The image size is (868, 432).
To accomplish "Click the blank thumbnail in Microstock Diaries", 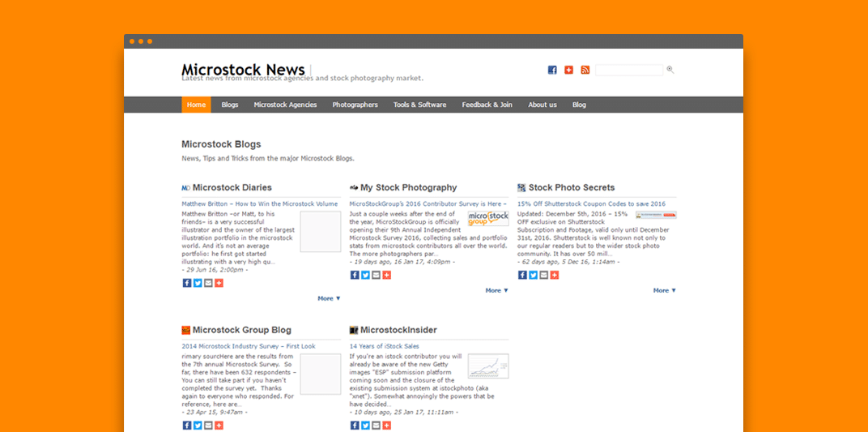I will tap(321, 232).
